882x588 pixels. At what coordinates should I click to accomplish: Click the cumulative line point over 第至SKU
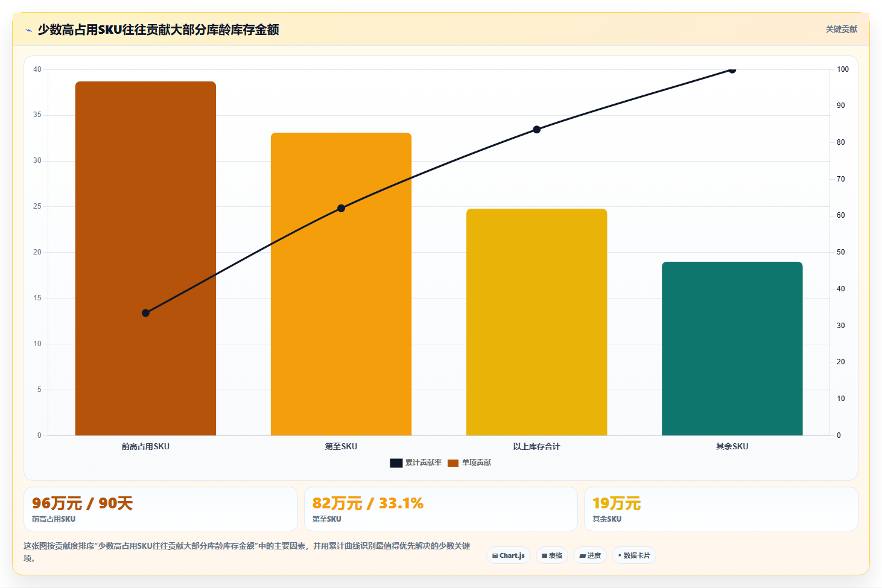341,208
